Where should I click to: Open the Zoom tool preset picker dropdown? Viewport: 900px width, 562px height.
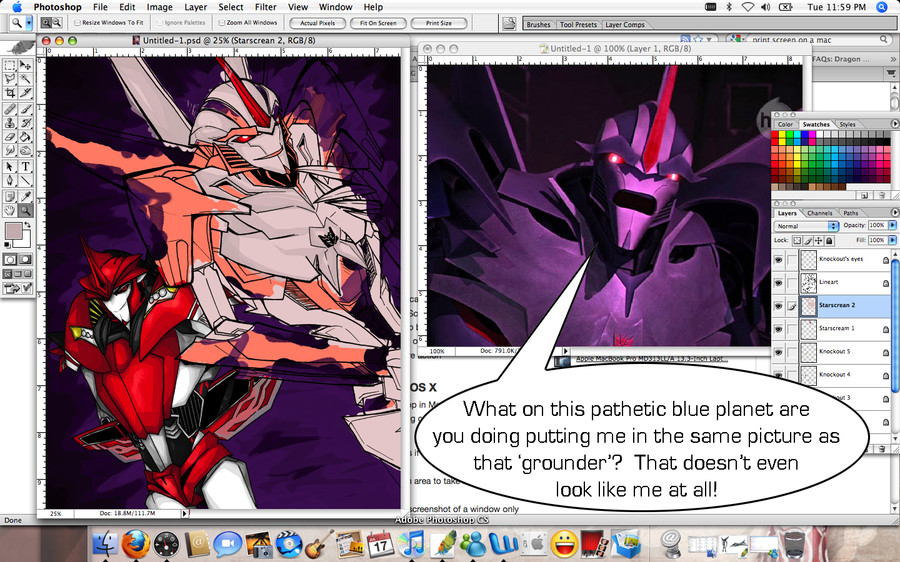pyautogui.click(x=29, y=23)
